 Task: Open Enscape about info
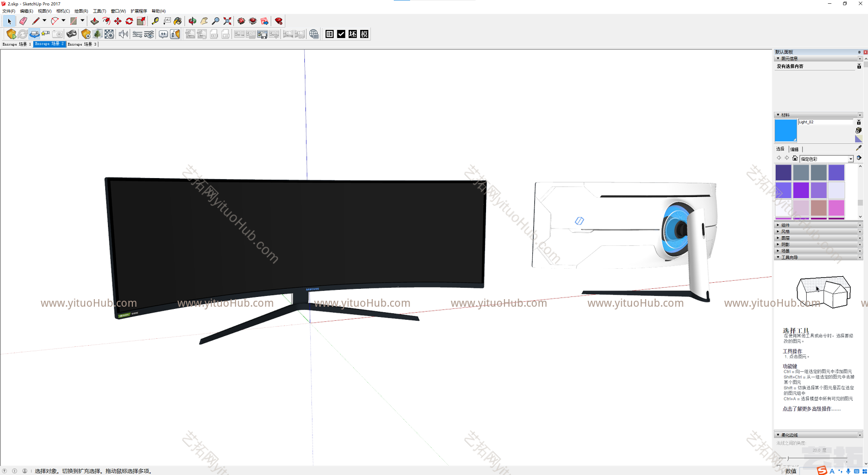tap(175, 34)
